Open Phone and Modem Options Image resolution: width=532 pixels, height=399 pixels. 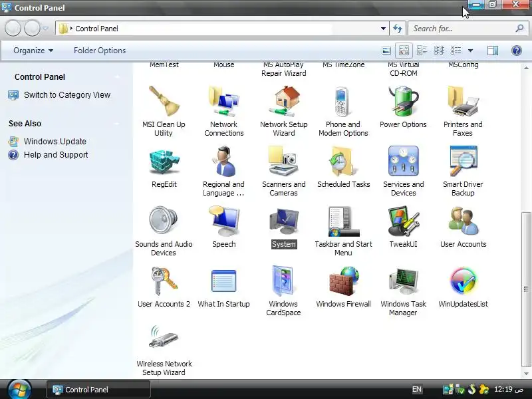point(343,111)
